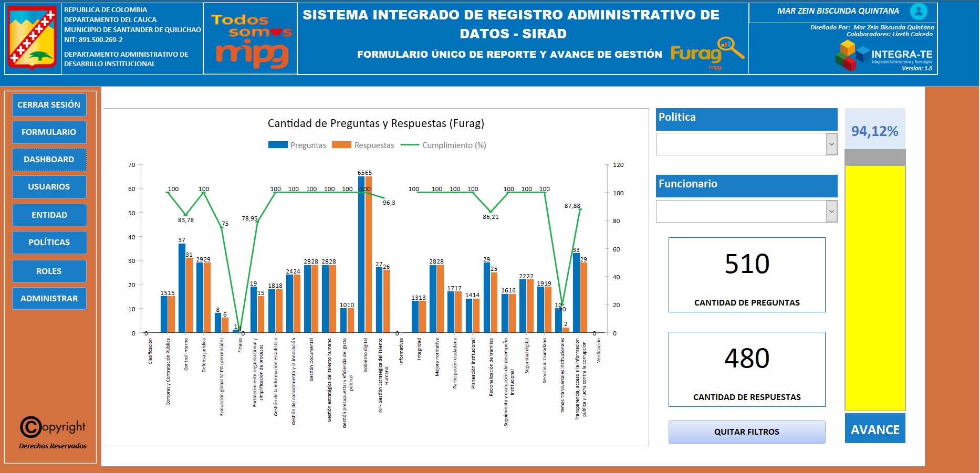Click the Defensa jurídica axis label
Viewport: 980px width, 473px height.
coord(204,355)
